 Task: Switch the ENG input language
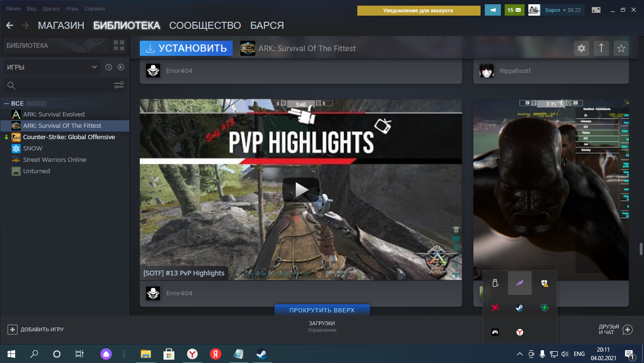point(579,354)
